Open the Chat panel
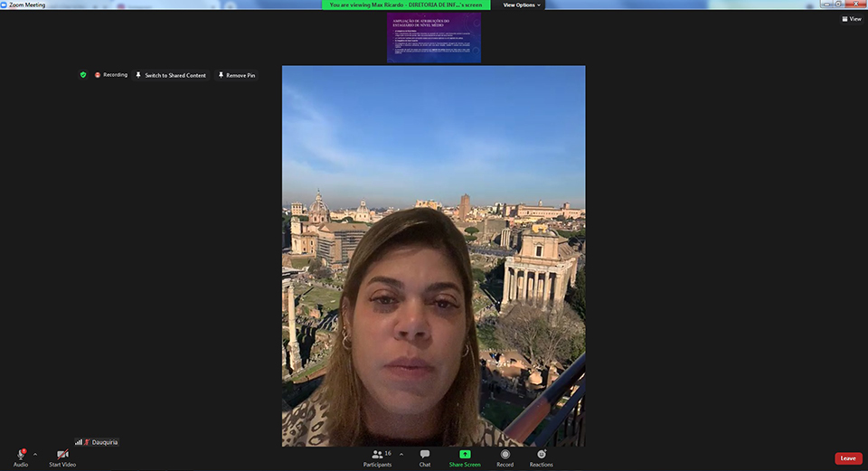 coord(424,454)
